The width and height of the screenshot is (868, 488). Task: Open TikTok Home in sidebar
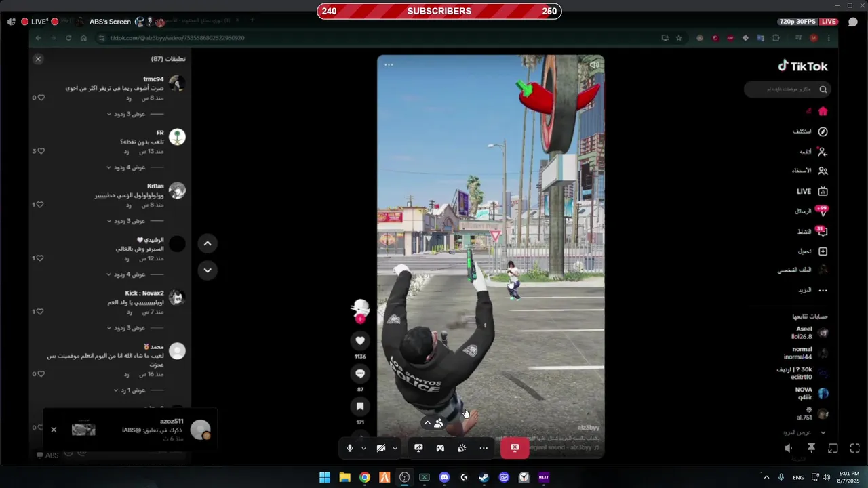point(823,111)
